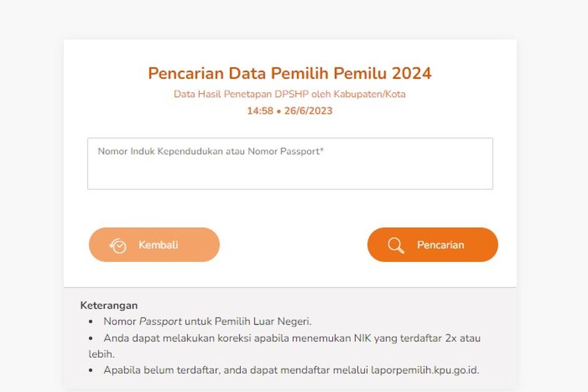Click the clock-arrow icon beside Kembali
The image size is (588, 392).
tap(118, 246)
